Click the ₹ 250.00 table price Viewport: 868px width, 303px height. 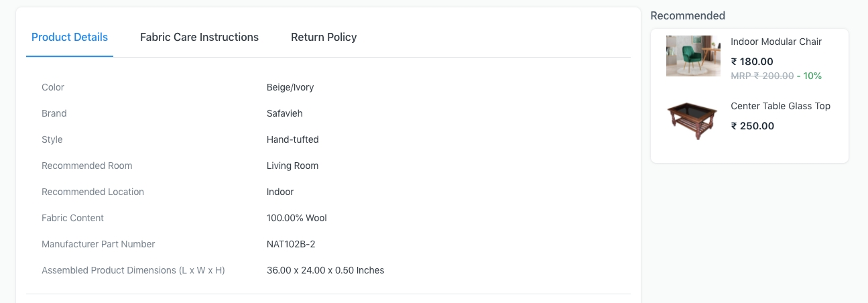click(x=752, y=126)
